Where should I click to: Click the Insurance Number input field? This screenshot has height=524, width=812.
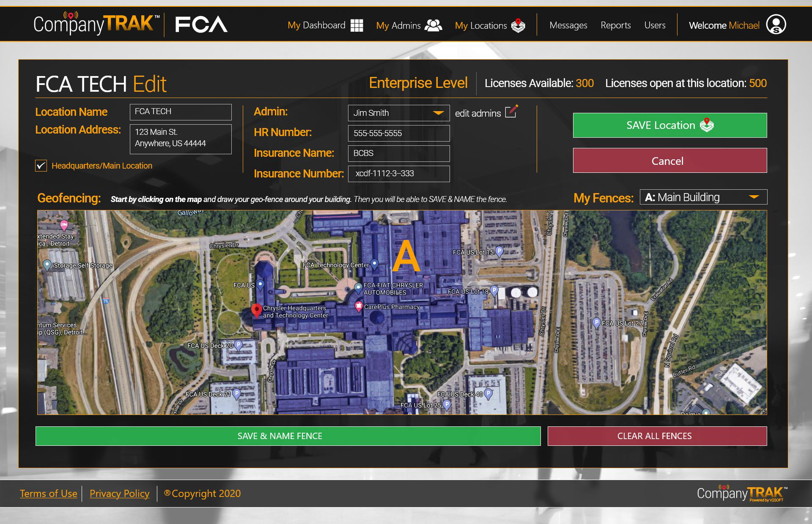[x=398, y=174]
